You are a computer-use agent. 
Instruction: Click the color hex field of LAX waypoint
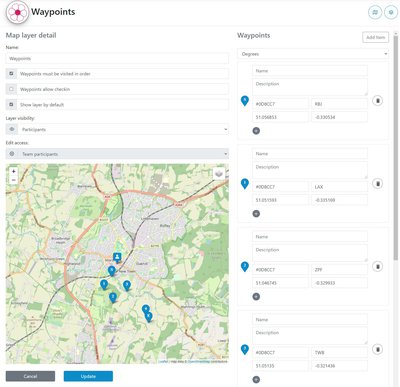tap(280, 187)
